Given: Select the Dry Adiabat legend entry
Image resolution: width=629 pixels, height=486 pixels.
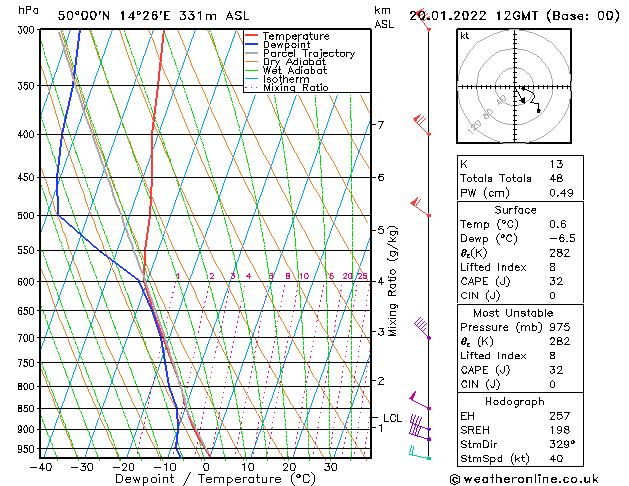Looking at the screenshot, I should point(294,62).
